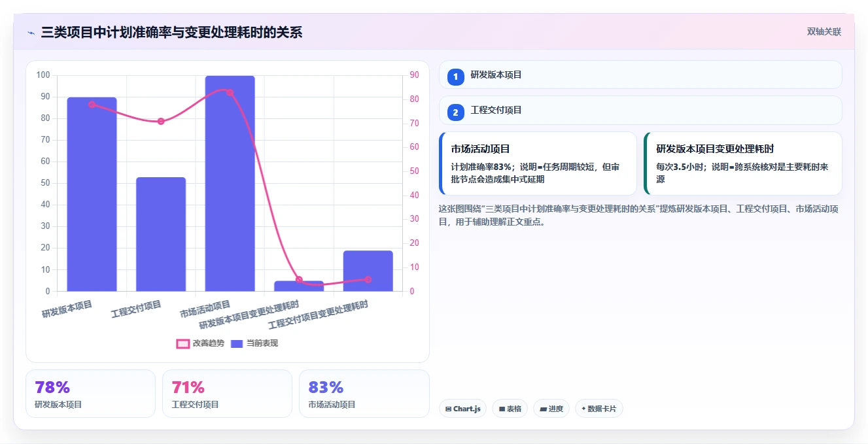The image size is (868, 444).
Task: Click the text 计划准确率83% in card
Action: tap(481, 167)
